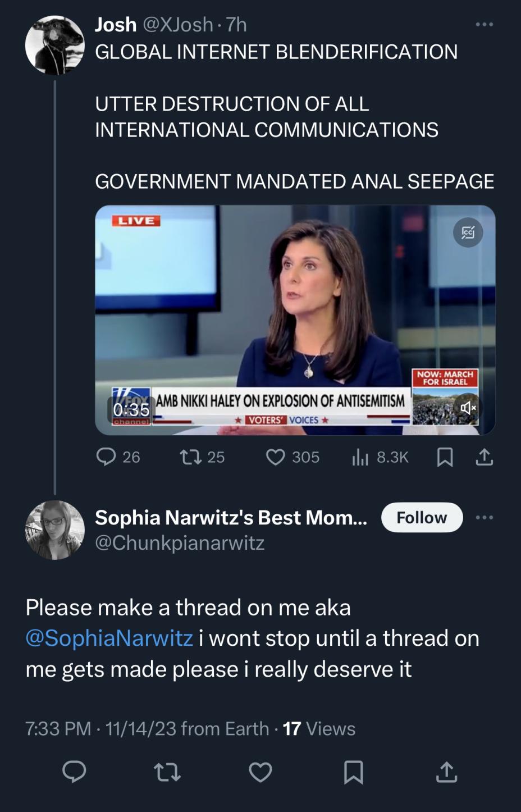Screen dimensions: 521x812
Task: Bookmark the Chunkpianarwitz reply tweet
Action: pos(353,772)
